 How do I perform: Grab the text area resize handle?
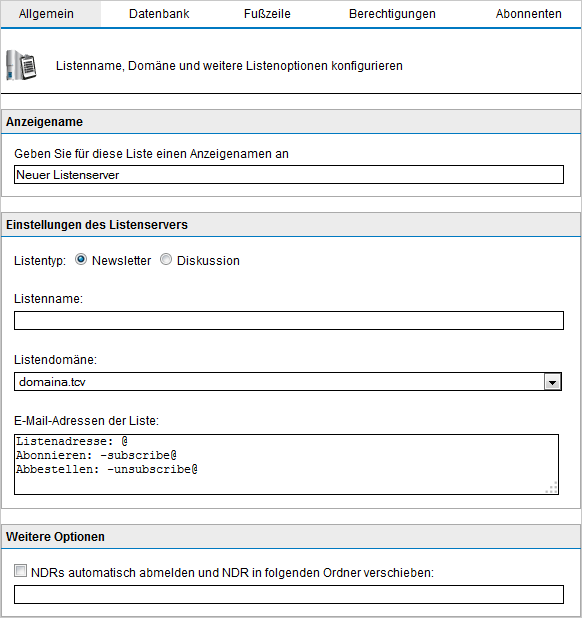pos(552,488)
